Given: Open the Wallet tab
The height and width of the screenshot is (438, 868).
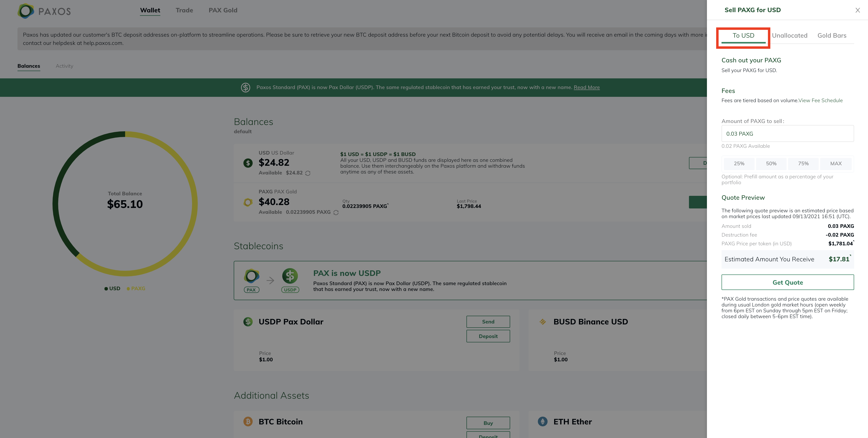Looking at the screenshot, I should tap(150, 10).
